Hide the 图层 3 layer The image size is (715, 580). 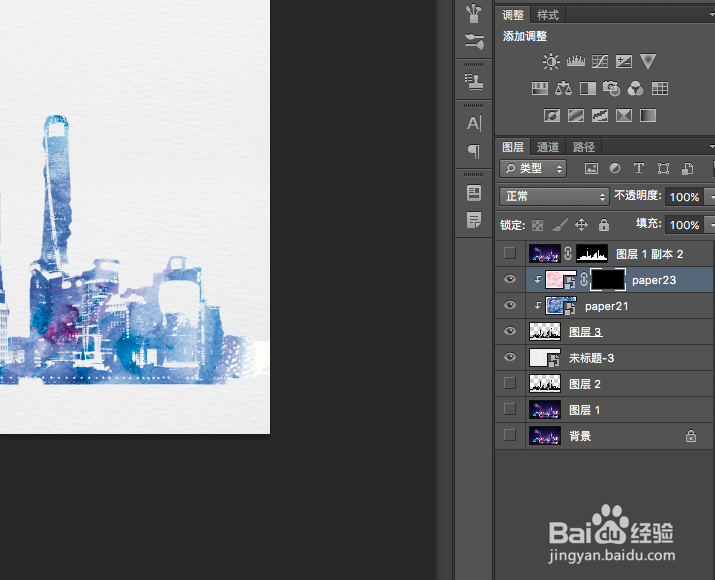point(510,331)
